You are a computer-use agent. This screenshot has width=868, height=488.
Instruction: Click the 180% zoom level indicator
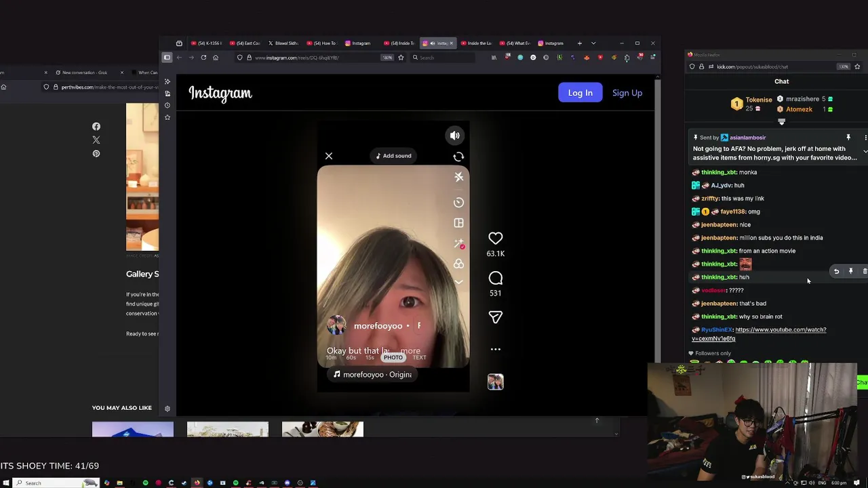[x=387, y=58]
